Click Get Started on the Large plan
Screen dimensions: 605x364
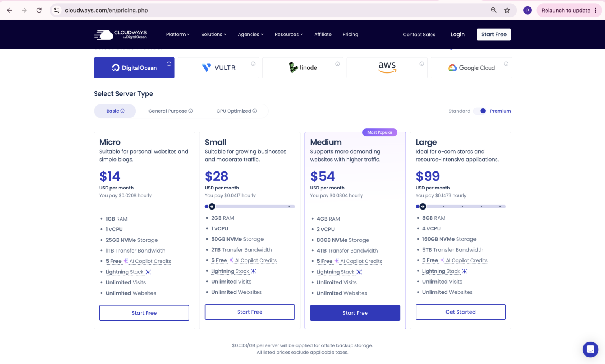point(460,312)
